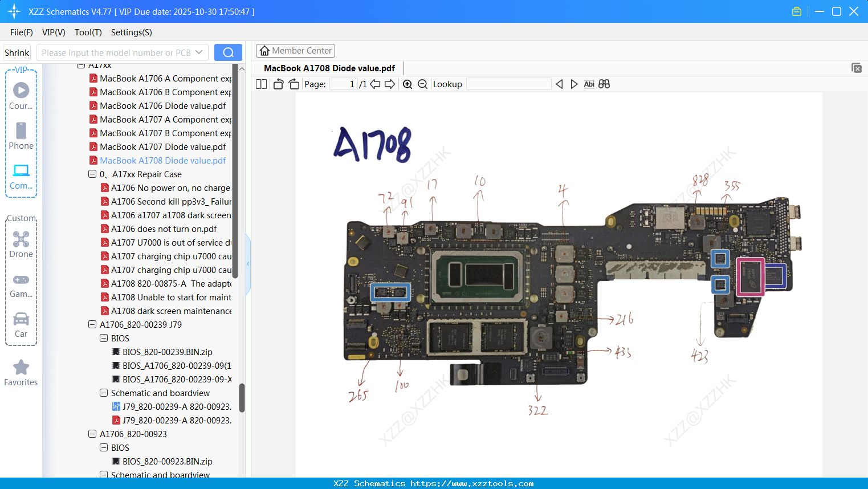
Task: Open the Car category
Action: coord(21,325)
